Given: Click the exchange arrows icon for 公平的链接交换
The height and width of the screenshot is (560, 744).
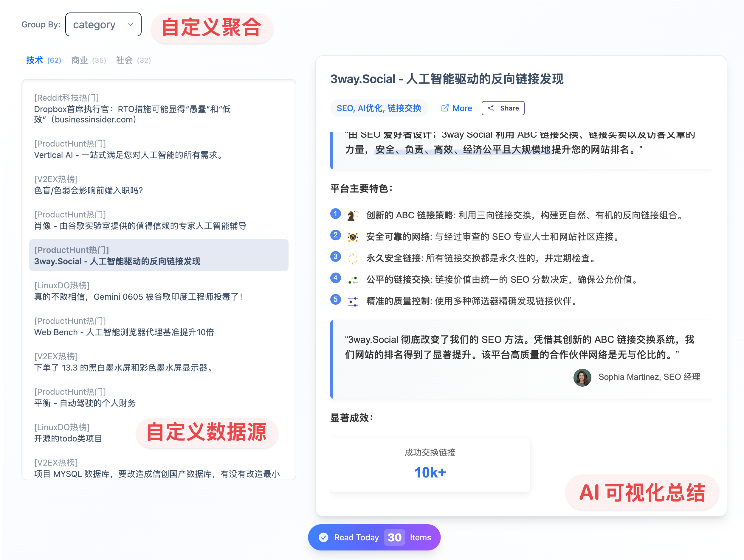Looking at the screenshot, I should [x=353, y=280].
